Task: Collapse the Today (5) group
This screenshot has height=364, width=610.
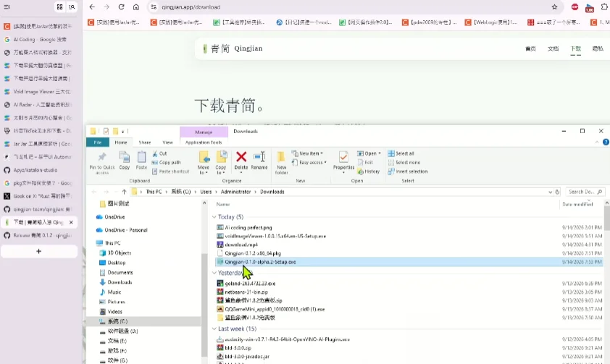Action: [214, 217]
